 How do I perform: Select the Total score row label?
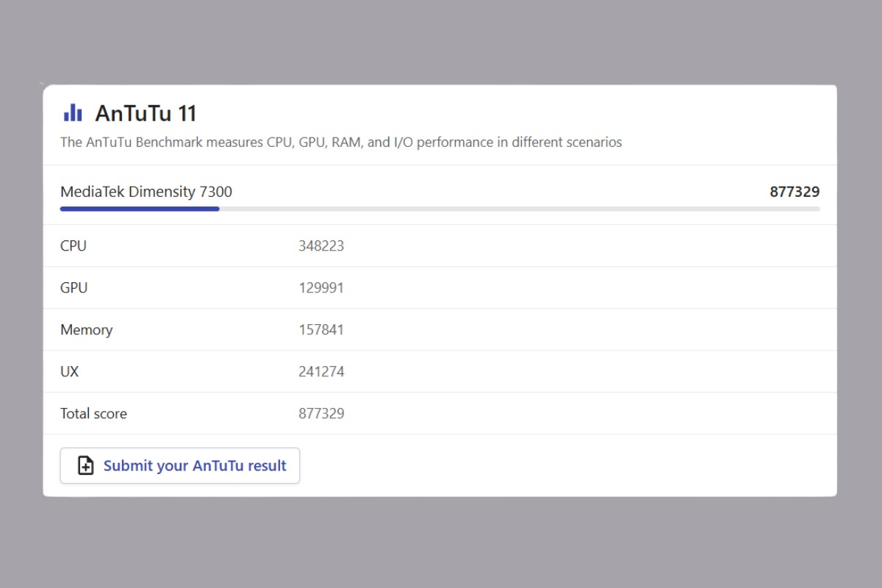(x=93, y=413)
